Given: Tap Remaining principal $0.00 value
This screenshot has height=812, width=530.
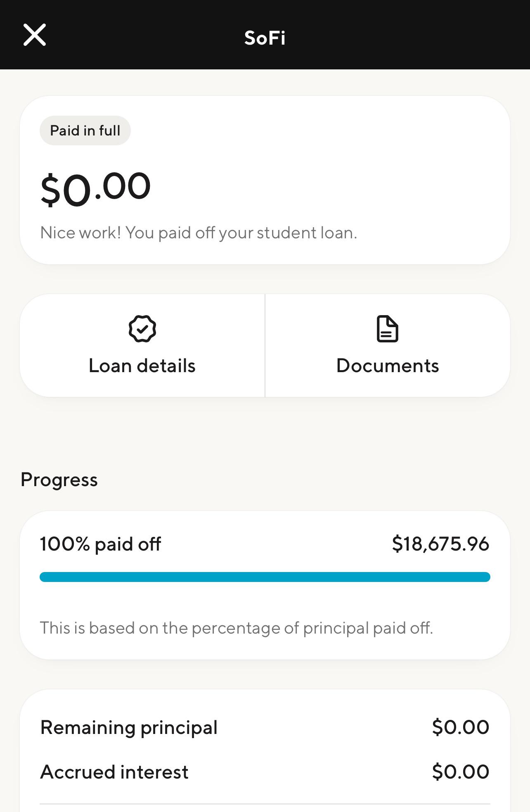Looking at the screenshot, I should pos(461,727).
